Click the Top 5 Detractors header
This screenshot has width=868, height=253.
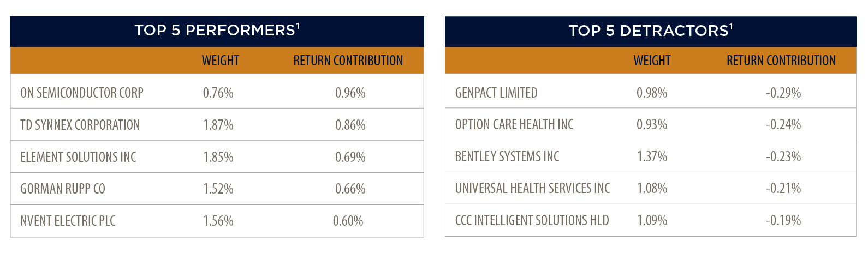coord(650,31)
